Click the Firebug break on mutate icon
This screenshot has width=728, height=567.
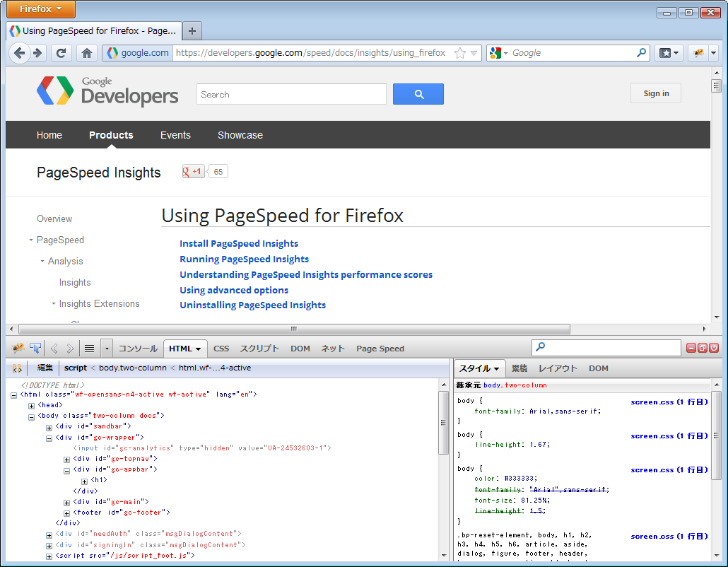(x=17, y=368)
